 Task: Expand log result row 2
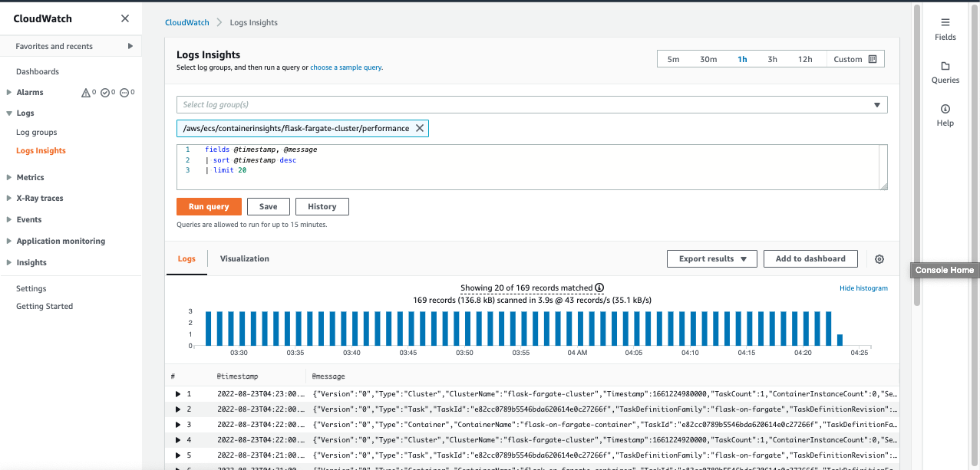[x=178, y=409]
